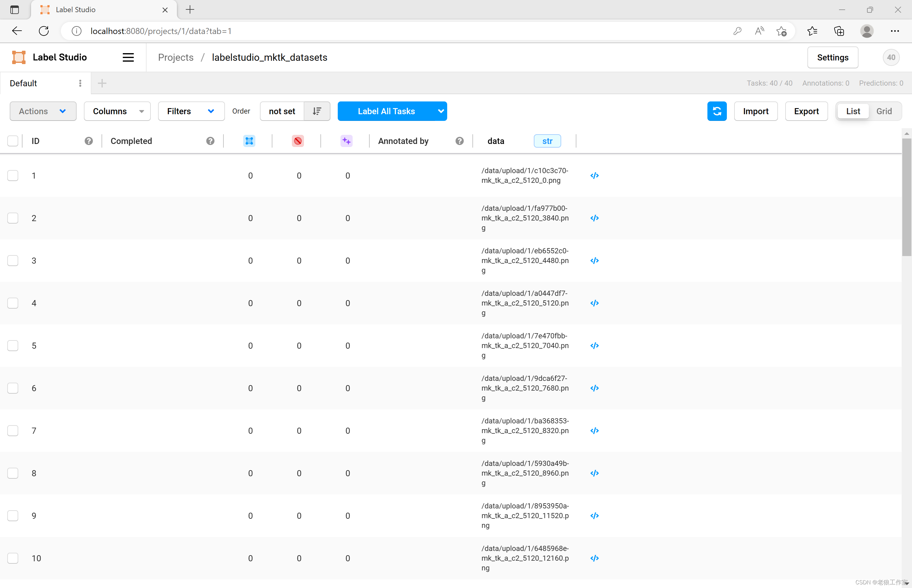Open the hamburger menu next to Label Studio
The width and height of the screenshot is (912, 588).
128,57
